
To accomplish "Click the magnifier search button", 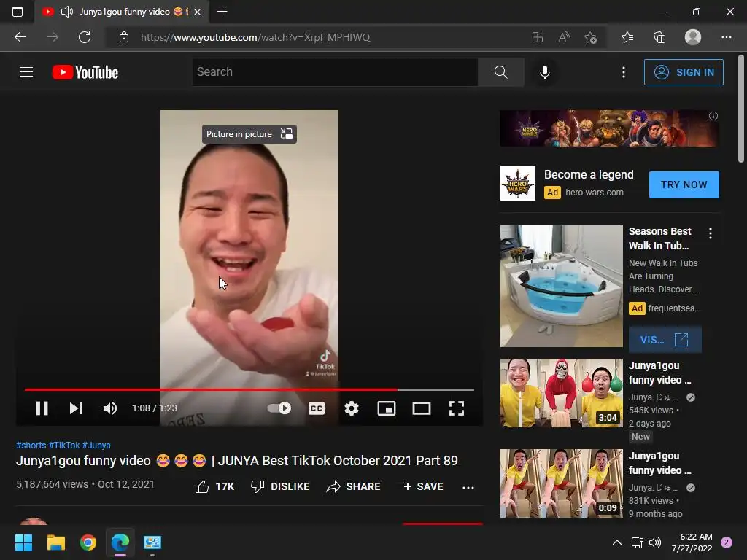I will pos(500,72).
